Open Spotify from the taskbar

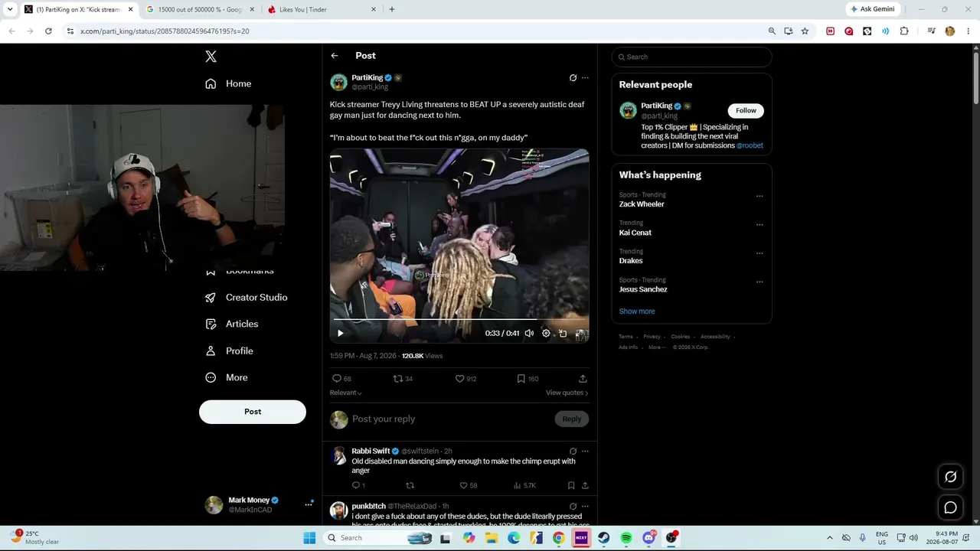(x=626, y=538)
